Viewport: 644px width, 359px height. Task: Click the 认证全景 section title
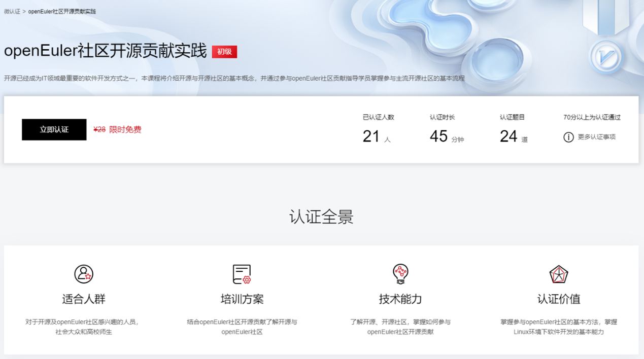[x=321, y=217]
